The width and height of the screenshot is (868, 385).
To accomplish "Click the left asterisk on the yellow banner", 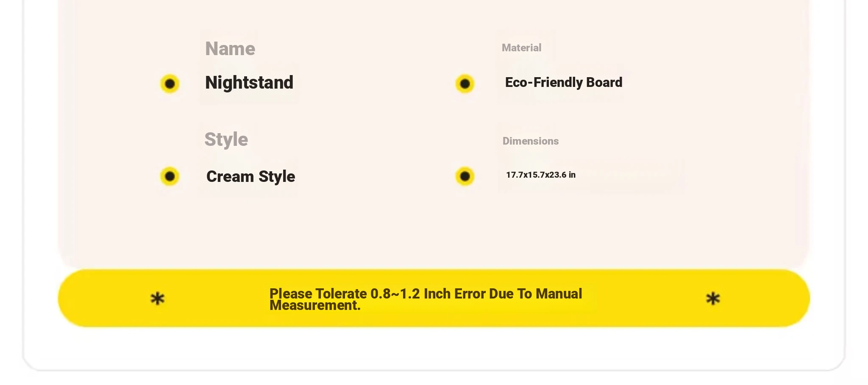I will click(158, 299).
